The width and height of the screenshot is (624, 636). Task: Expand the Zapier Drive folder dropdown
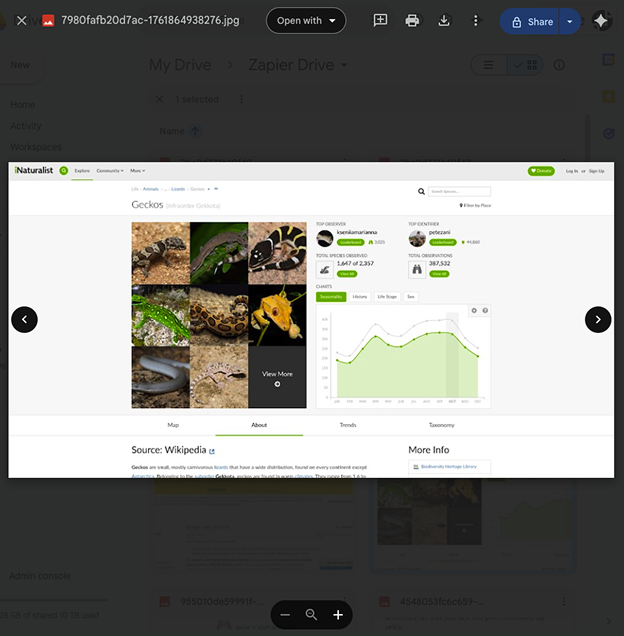pyautogui.click(x=345, y=66)
